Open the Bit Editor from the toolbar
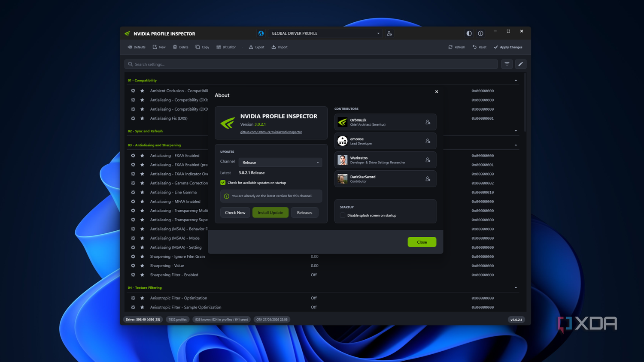The height and width of the screenshot is (362, 644). [x=226, y=47]
